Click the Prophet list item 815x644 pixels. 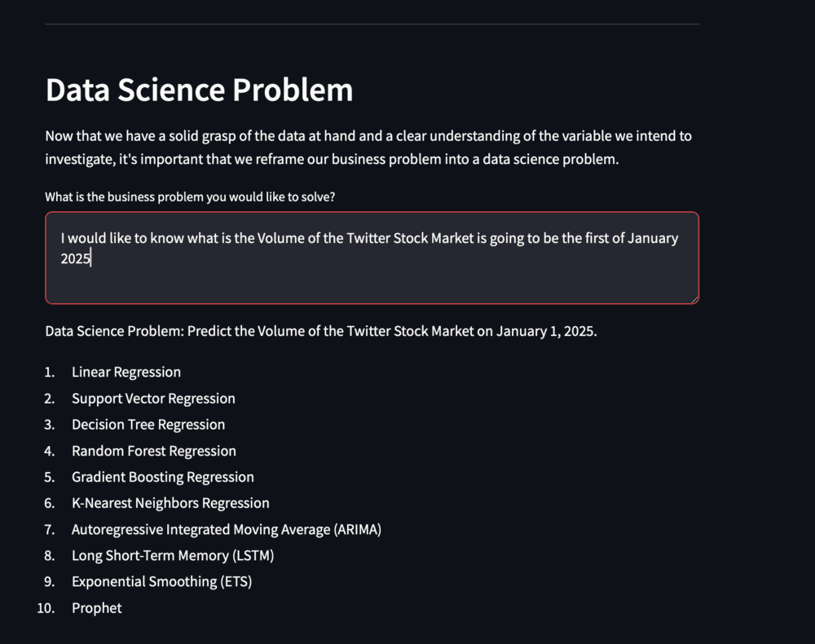click(97, 608)
